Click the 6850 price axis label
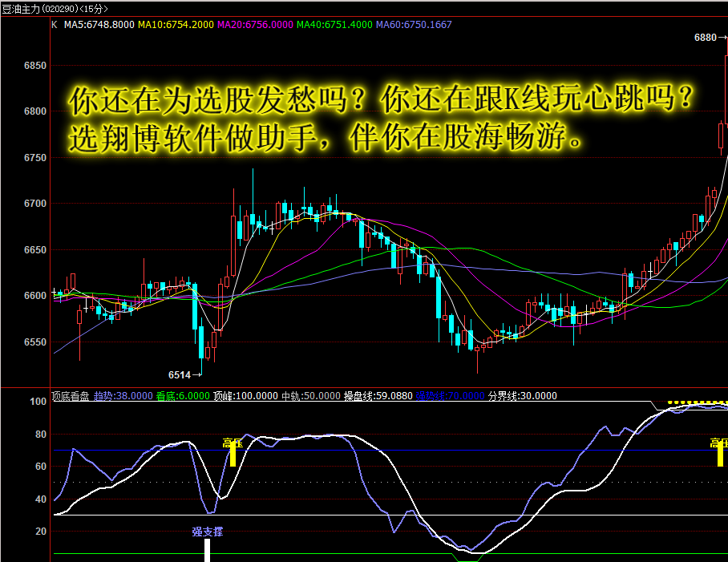Viewport: 728px width, 562px height. 35,66
